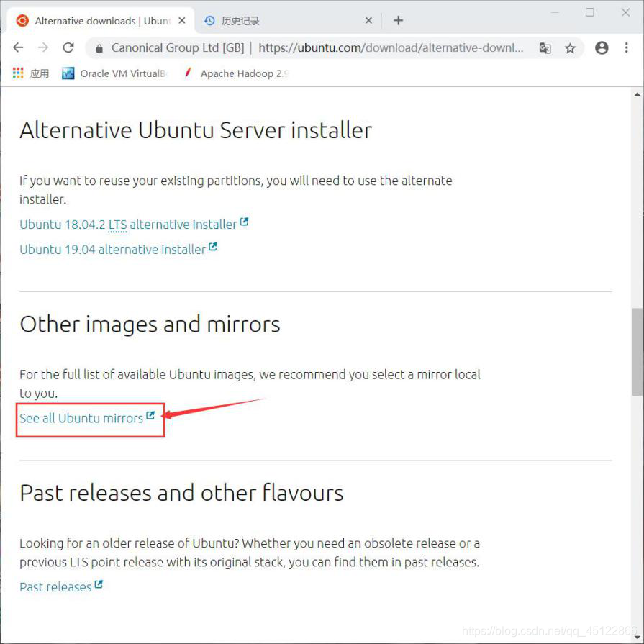The width and height of the screenshot is (644, 644).
Task: Open Ubuntu 18.04.2 LTS alternative installer link
Action: (134, 225)
